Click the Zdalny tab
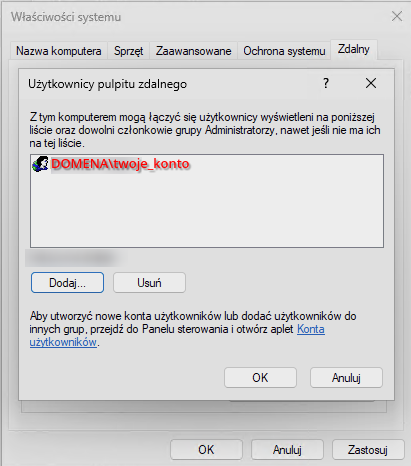This screenshot has height=466, width=411. pyautogui.click(x=354, y=49)
